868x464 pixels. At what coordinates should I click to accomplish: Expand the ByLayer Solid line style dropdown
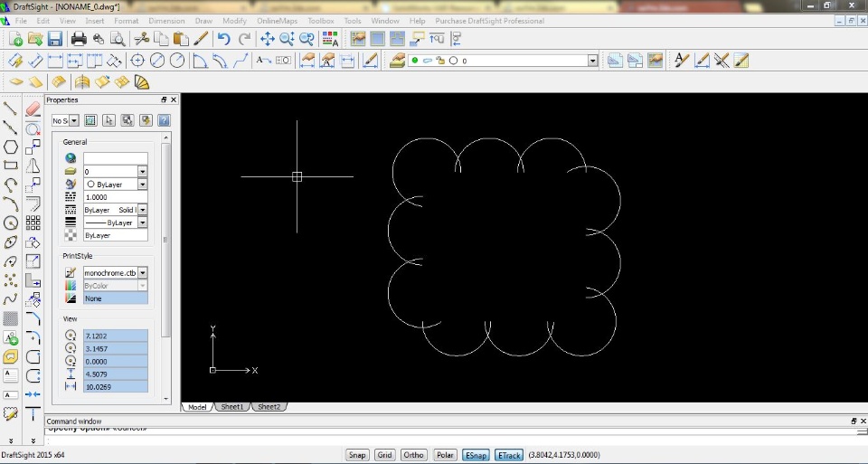pos(142,210)
